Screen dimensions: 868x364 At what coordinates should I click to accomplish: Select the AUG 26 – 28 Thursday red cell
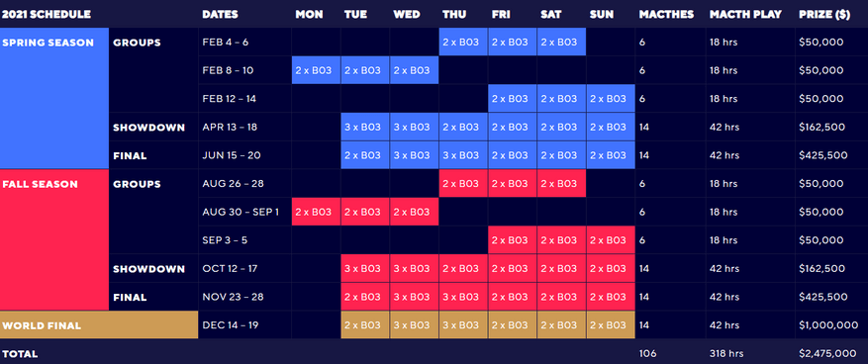tap(463, 184)
